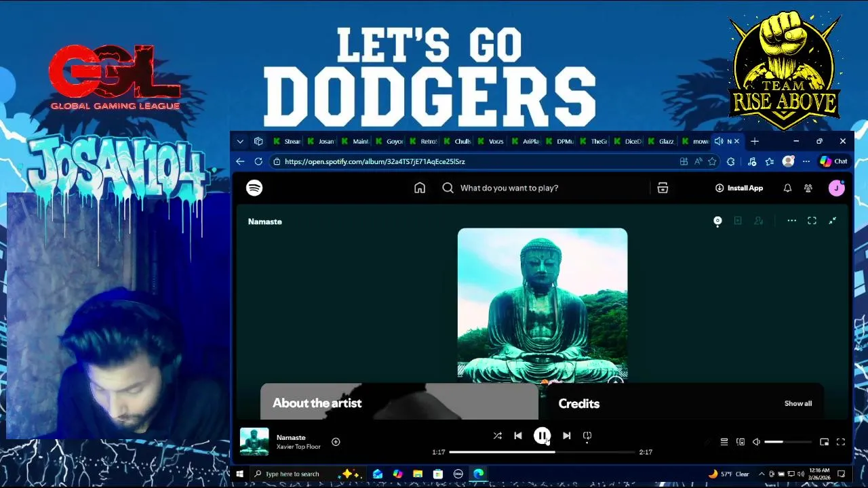Open Edge profile avatar
868x488 pixels.
point(788,161)
